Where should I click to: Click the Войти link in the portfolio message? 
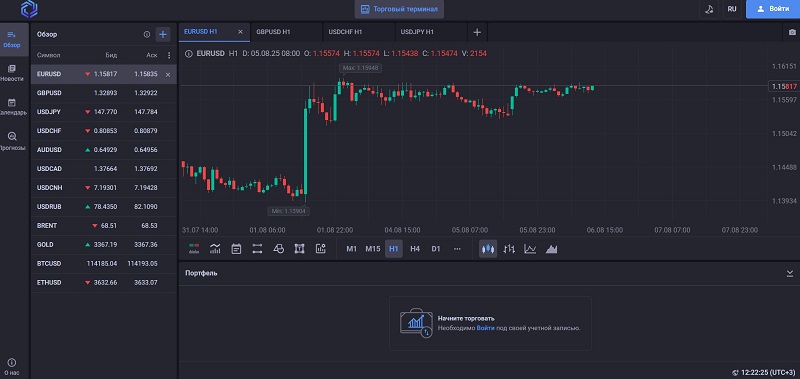pyautogui.click(x=485, y=329)
